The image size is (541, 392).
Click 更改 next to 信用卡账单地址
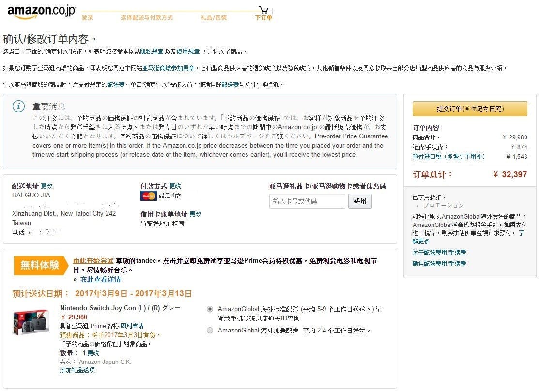click(195, 214)
